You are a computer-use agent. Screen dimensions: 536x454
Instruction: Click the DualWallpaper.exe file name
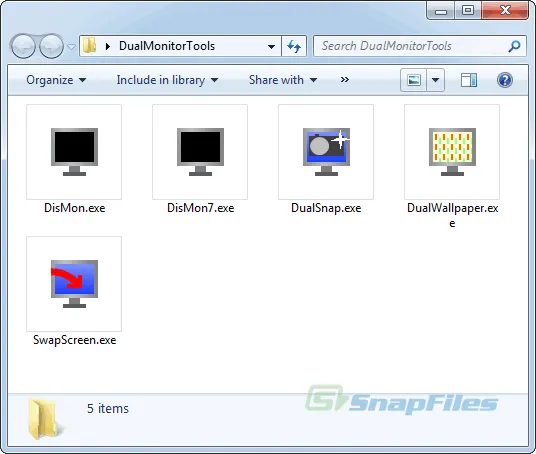tap(452, 215)
